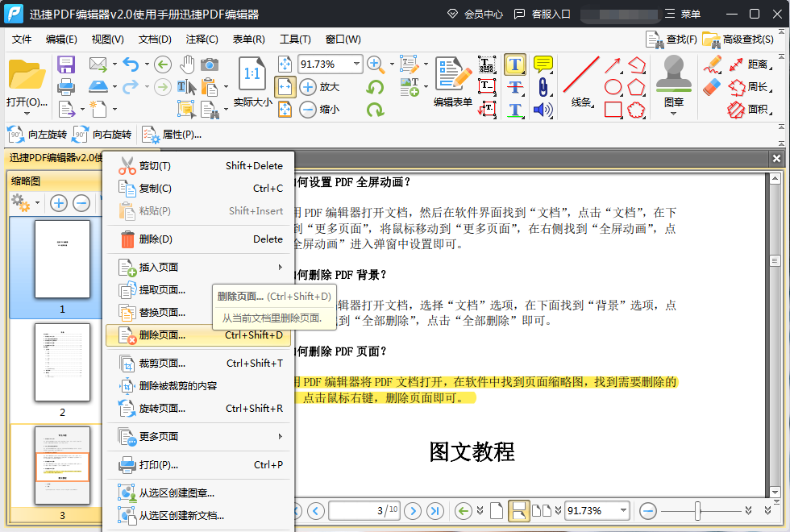Expand the 插入页面 submenu

pos(198,267)
